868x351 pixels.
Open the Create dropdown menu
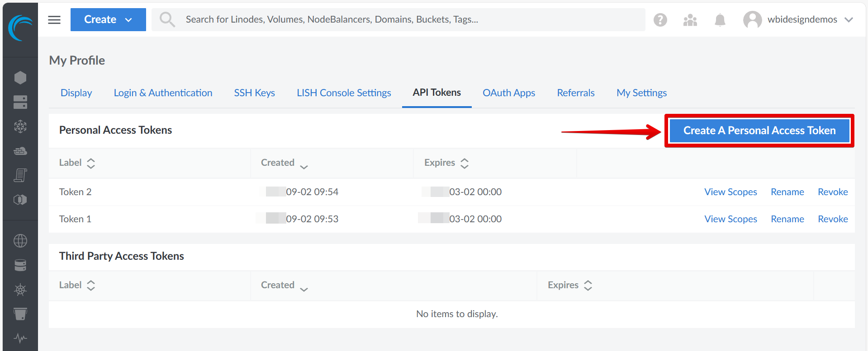pyautogui.click(x=108, y=19)
